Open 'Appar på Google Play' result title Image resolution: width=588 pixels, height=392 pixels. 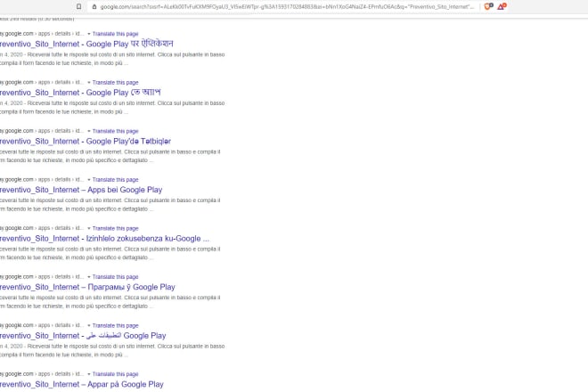click(82, 384)
